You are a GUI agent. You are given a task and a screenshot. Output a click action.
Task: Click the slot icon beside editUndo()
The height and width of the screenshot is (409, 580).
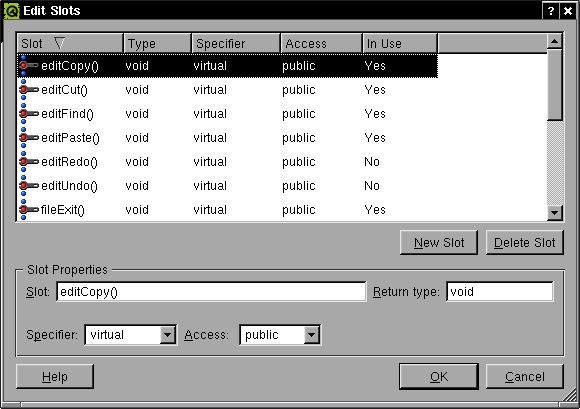29,186
